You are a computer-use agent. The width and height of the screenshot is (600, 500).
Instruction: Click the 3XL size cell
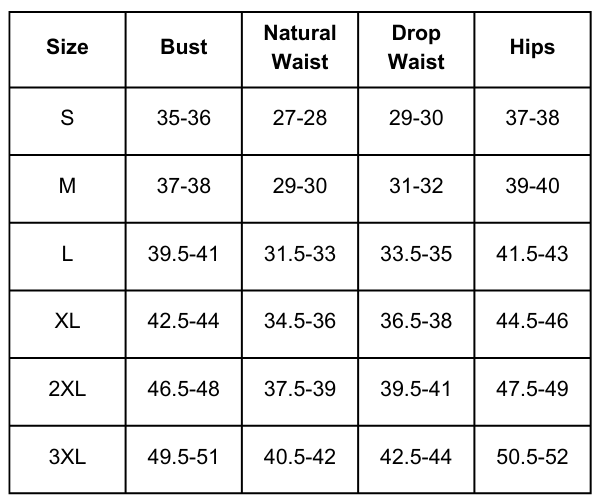click(x=67, y=458)
